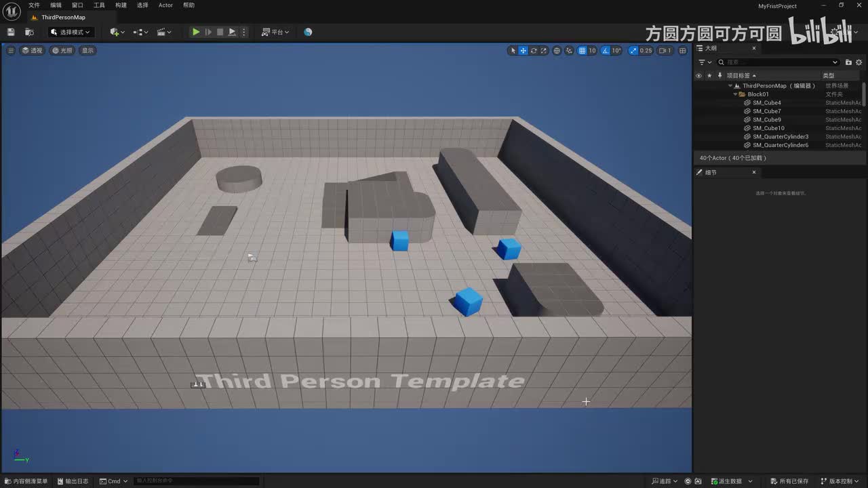Screen dimensions: 868x488
Task: Open the 编辑 menu
Action: [x=56, y=5]
